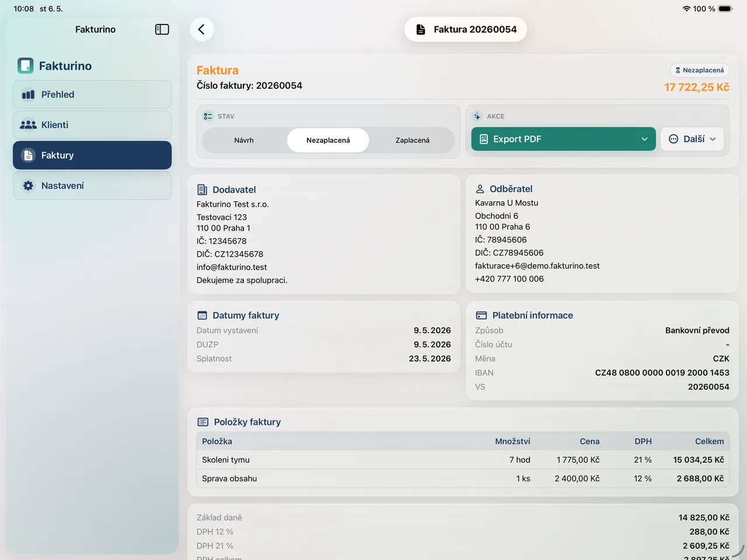Click the VS value 20260054
747x560 pixels.
click(x=708, y=387)
